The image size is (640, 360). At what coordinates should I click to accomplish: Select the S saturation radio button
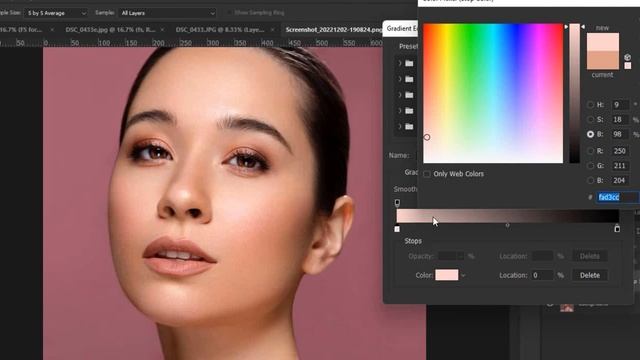pyautogui.click(x=590, y=120)
